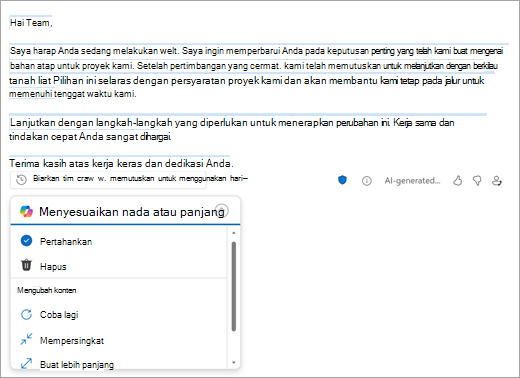Click the Menyesuaikan nada atau panjang heading
Screen dimensions: 520x378
132,212
